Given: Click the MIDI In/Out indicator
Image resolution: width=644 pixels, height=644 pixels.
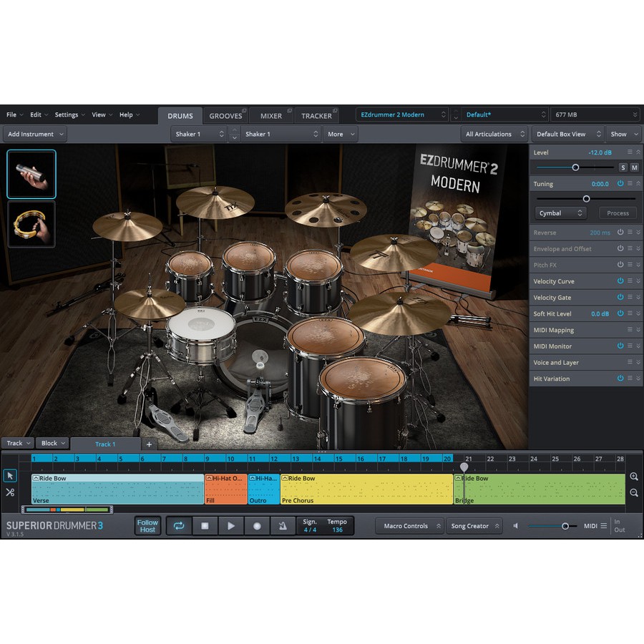Looking at the screenshot, I should coord(620,526).
